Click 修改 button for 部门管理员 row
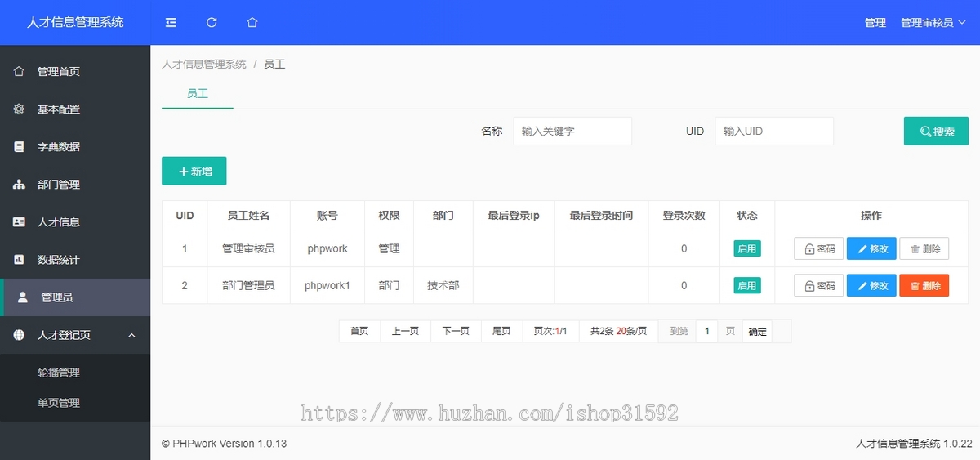Viewport: 980px width, 460px height. click(871, 286)
